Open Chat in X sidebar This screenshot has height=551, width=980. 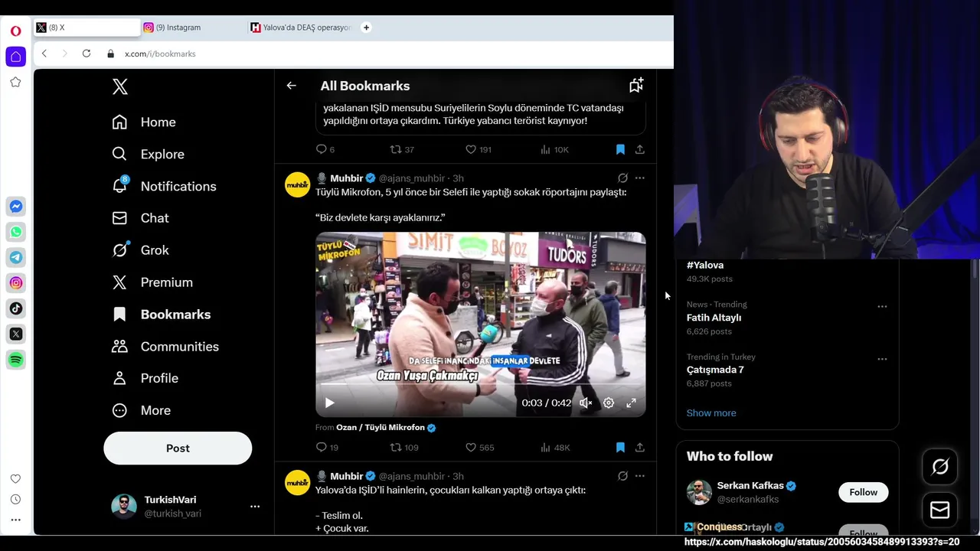[140, 218]
